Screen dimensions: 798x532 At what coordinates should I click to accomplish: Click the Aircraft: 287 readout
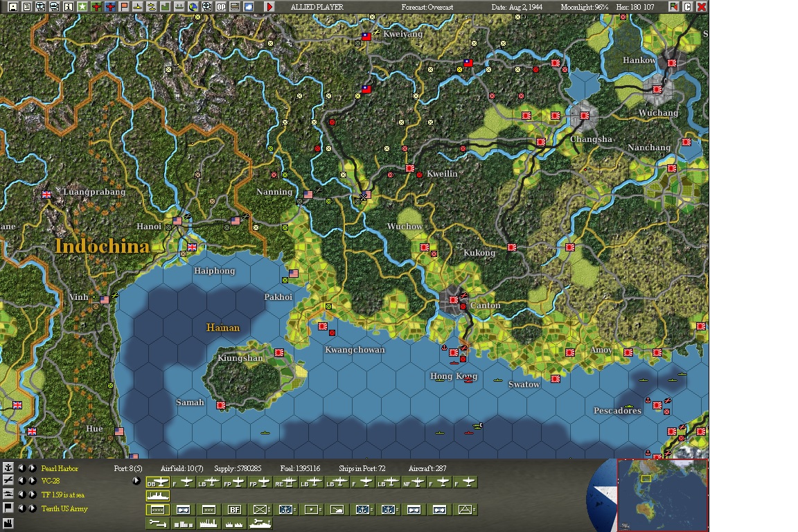click(x=427, y=468)
